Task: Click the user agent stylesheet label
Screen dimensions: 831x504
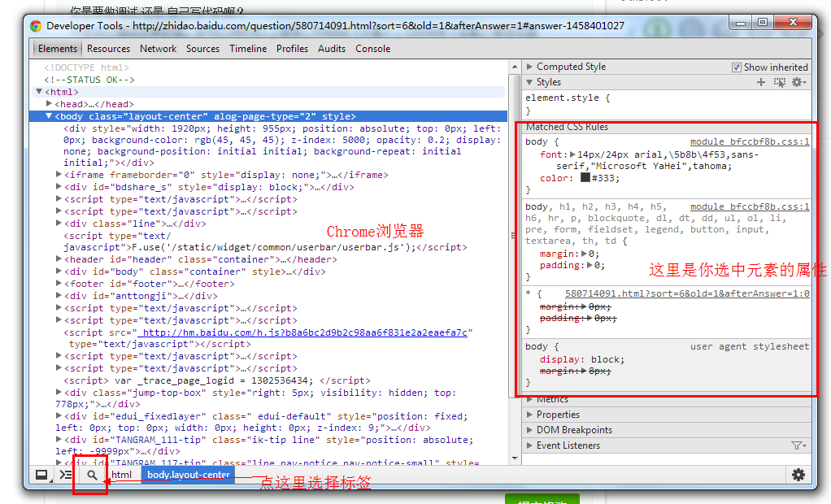Action: pyautogui.click(x=750, y=346)
